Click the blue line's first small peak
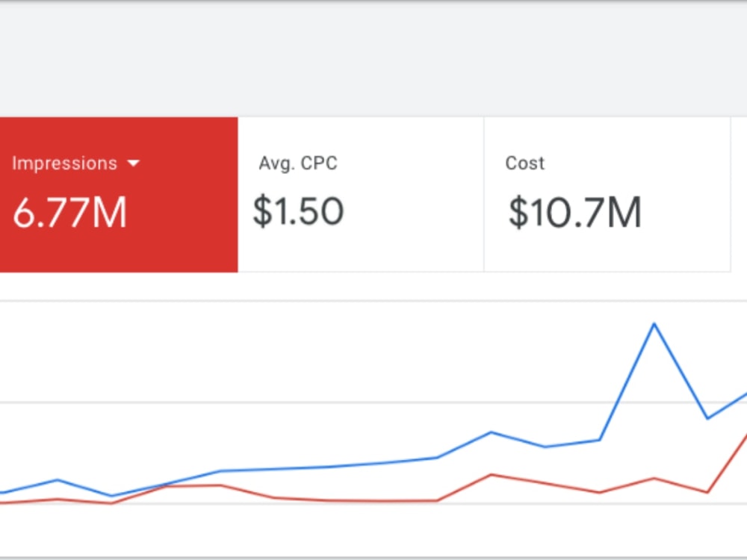This screenshot has height=560, width=747. click(58, 479)
